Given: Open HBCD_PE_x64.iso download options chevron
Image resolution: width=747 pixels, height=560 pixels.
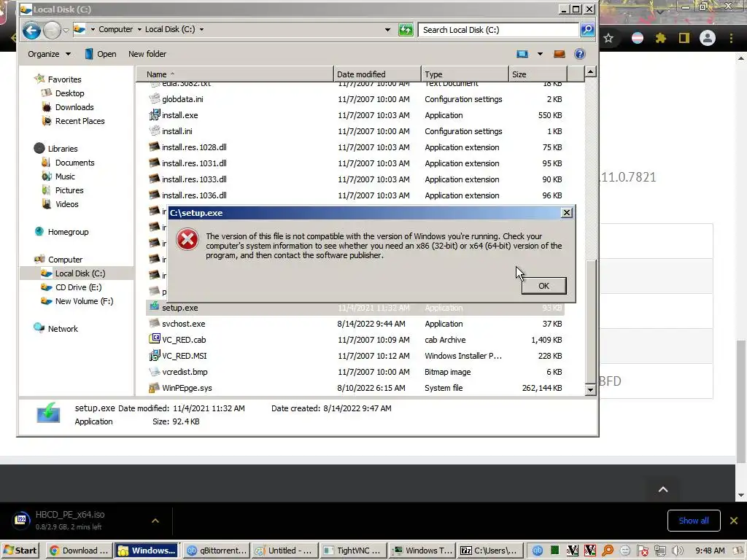Looking at the screenshot, I should pos(155,521).
